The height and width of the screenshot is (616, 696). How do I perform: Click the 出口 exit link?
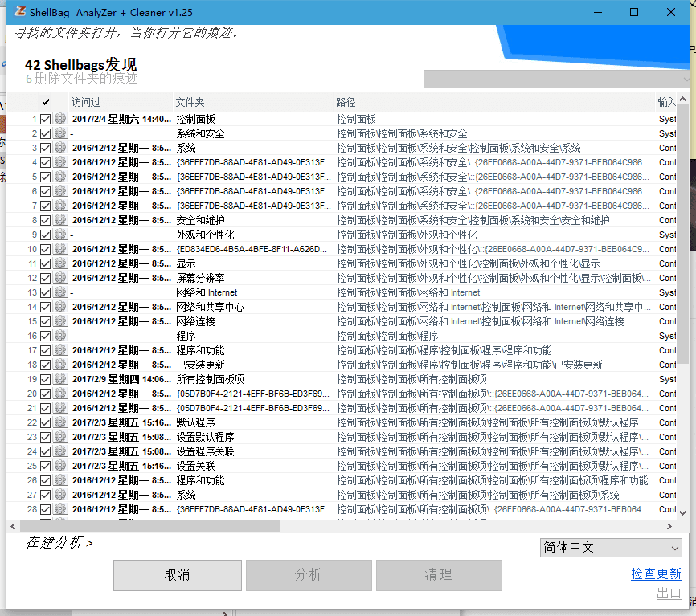tap(669, 593)
